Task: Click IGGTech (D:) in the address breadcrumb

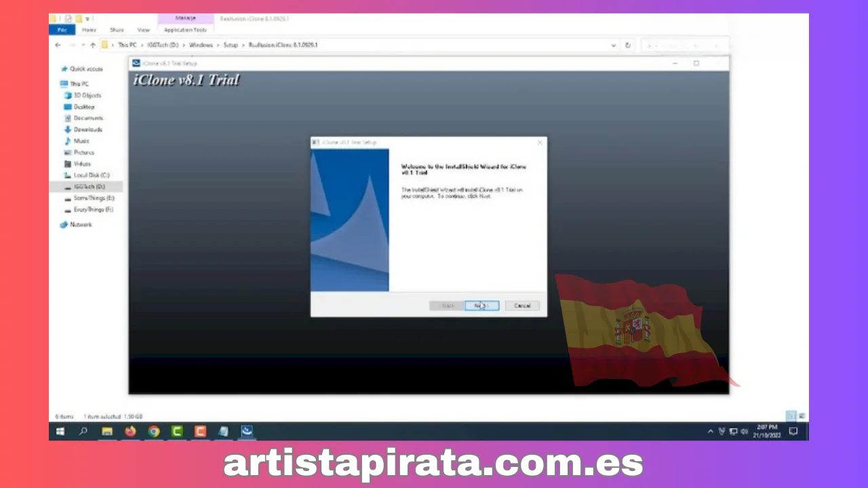Action: [163, 45]
